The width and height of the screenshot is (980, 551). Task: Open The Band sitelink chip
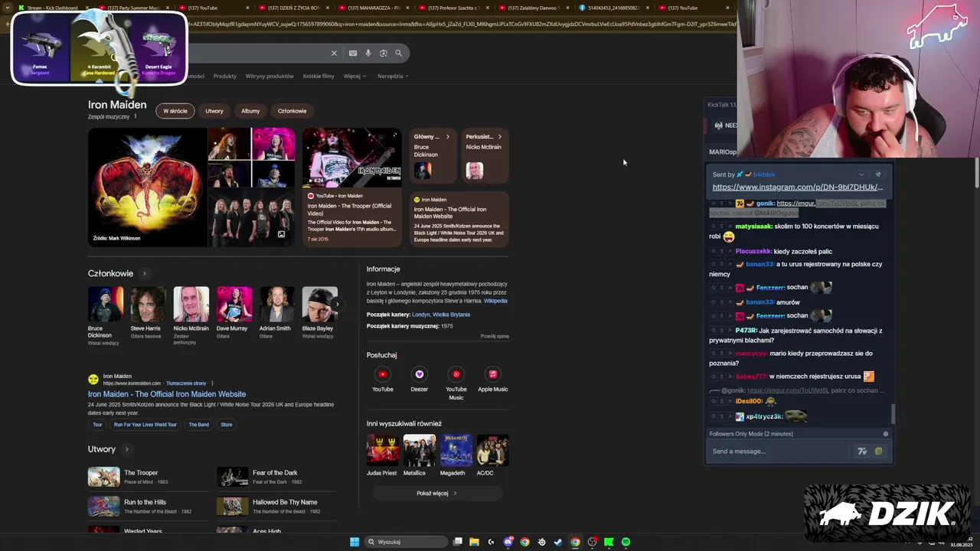click(198, 425)
